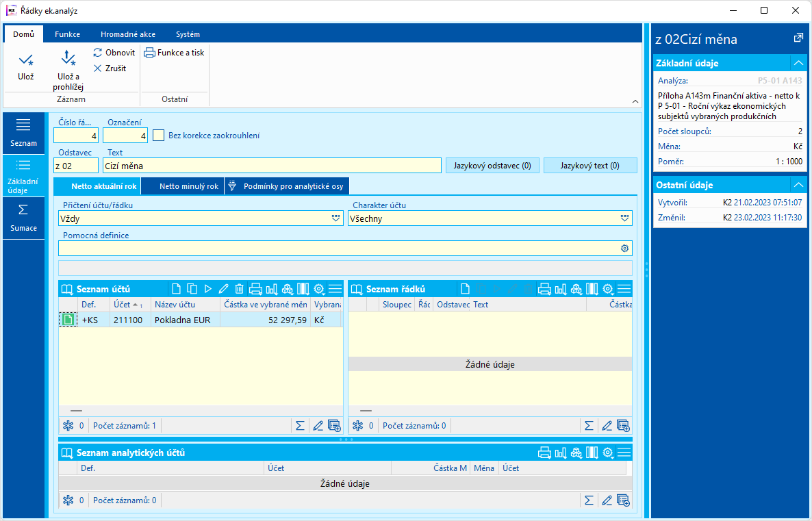Viewport: 812px width, 521px height.
Task: Open Základní údaje sidebar view
Action: [23, 175]
